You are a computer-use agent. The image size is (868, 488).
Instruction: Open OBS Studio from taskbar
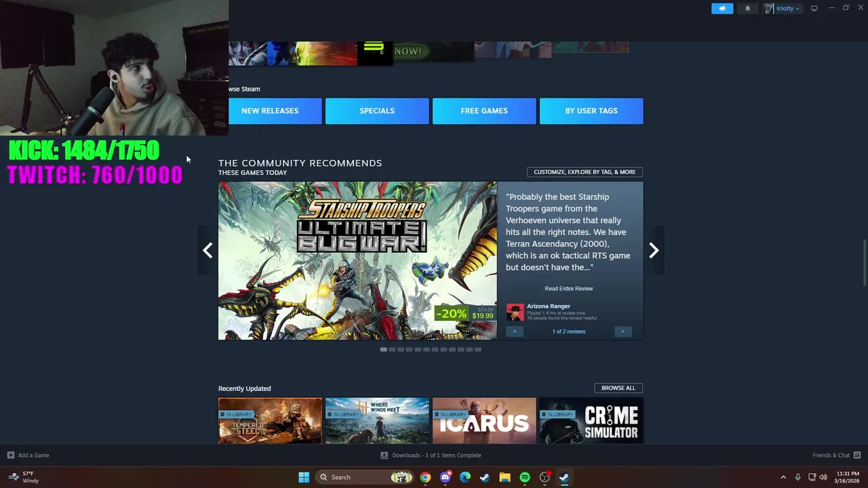pyautogui.click(x=545, y=477)
